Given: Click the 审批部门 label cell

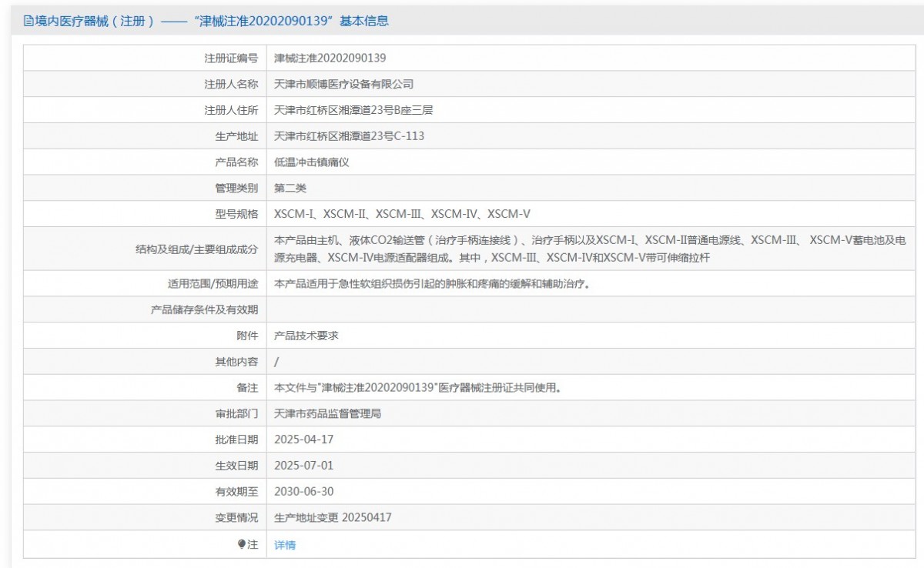Looking at the screenshot, I should click(x=145, y=413).
